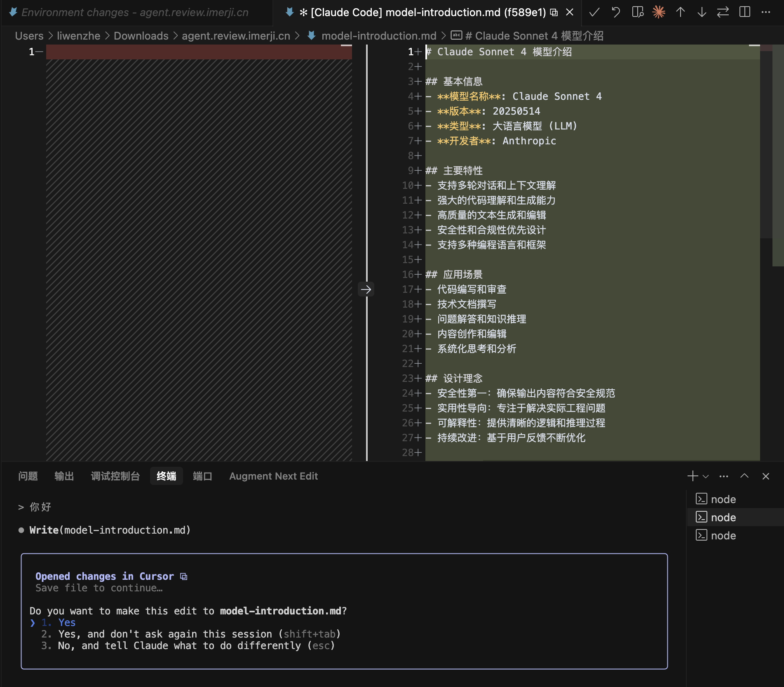Revert the block with the diff gutter arrow

coord(366,289)
